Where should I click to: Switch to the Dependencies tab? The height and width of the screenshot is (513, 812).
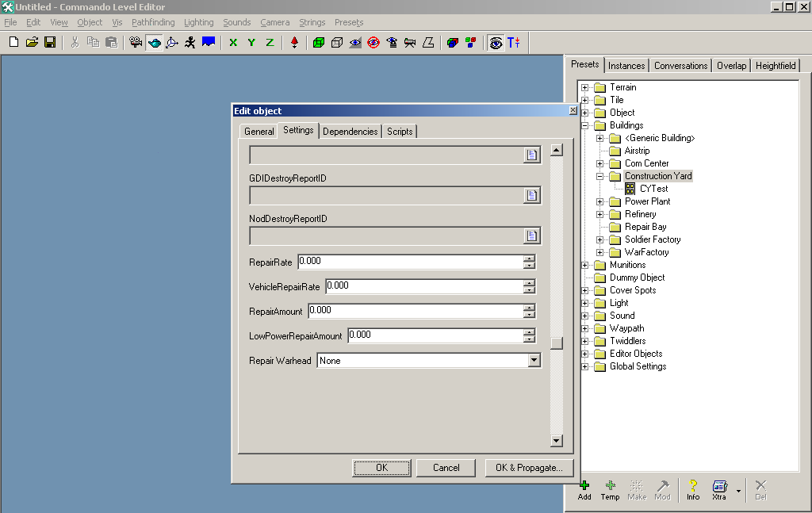(x=350, y=132)
